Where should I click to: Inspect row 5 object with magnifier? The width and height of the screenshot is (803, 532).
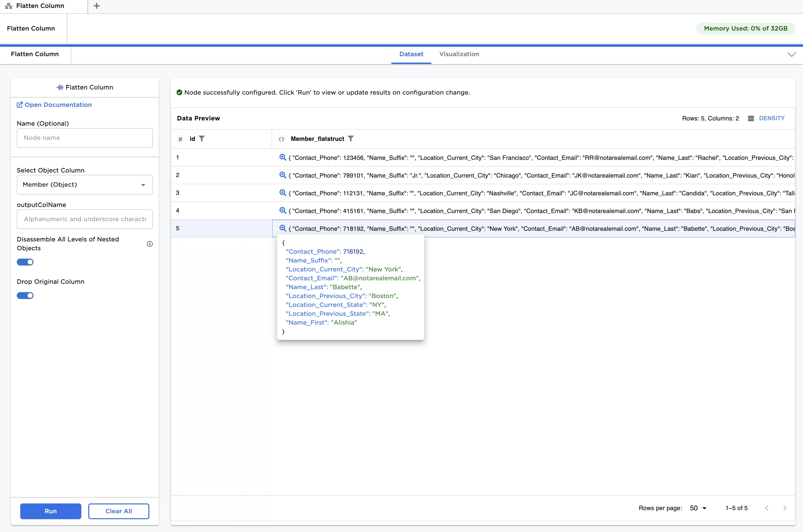pos(282,228)
